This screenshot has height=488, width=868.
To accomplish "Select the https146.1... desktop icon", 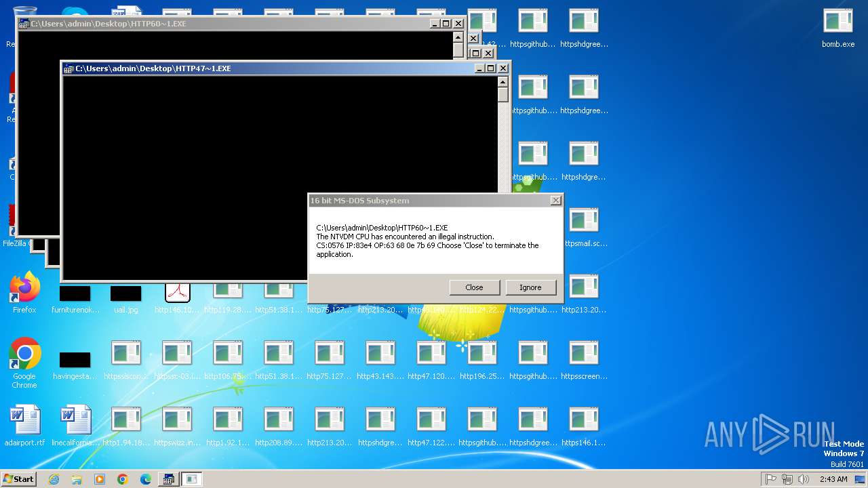I will pos(584,426).
